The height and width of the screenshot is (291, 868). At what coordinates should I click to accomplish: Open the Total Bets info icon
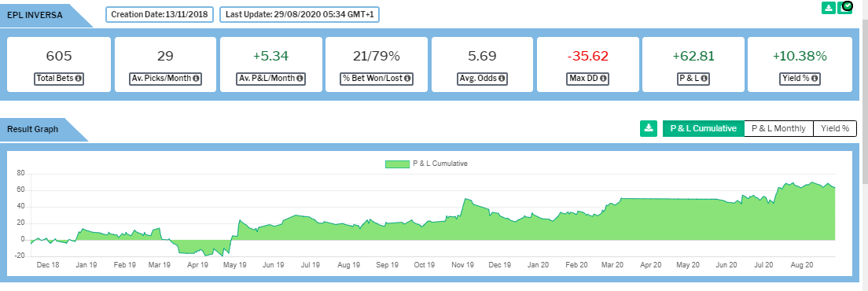tap(79, 79)
